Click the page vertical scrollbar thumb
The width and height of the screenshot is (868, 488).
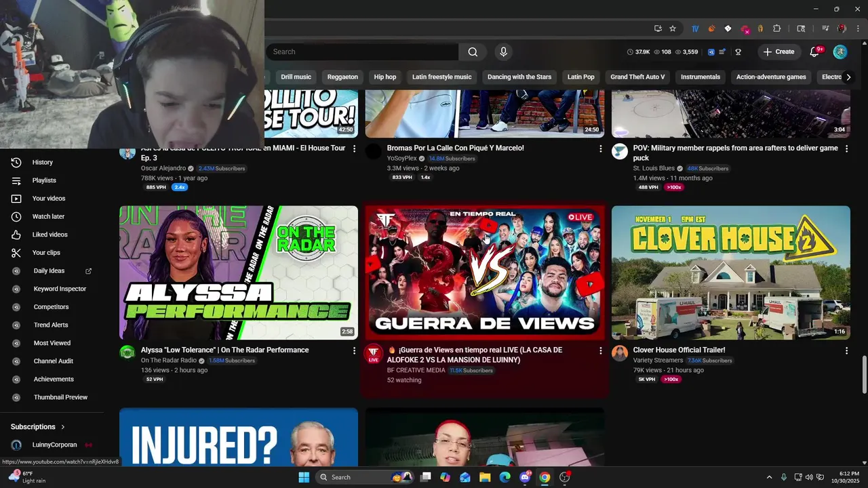(864, 374)
